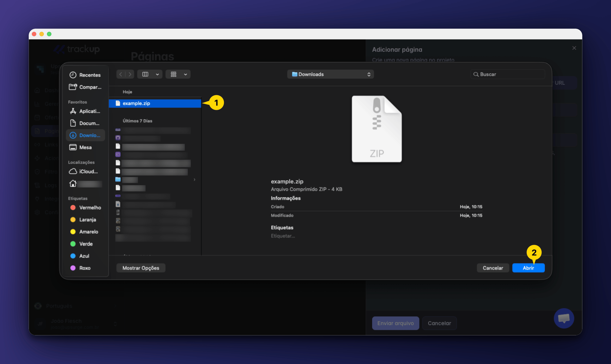Click the trackup logo
Image resolution: width=611 pixels, height=364 pixels.
[77, 49]
